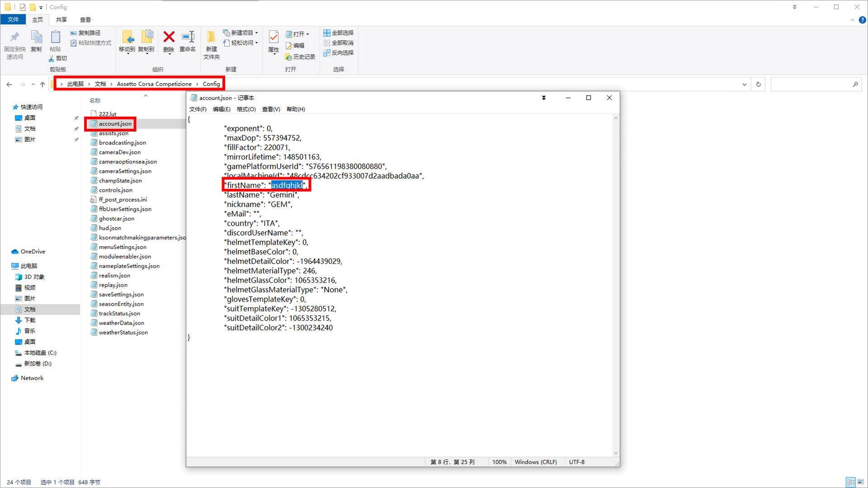Screen dimensions: 868x488
Task: Open the File (文件) ribbon tab
Action: pyautogui.click(x=13, y=19)
